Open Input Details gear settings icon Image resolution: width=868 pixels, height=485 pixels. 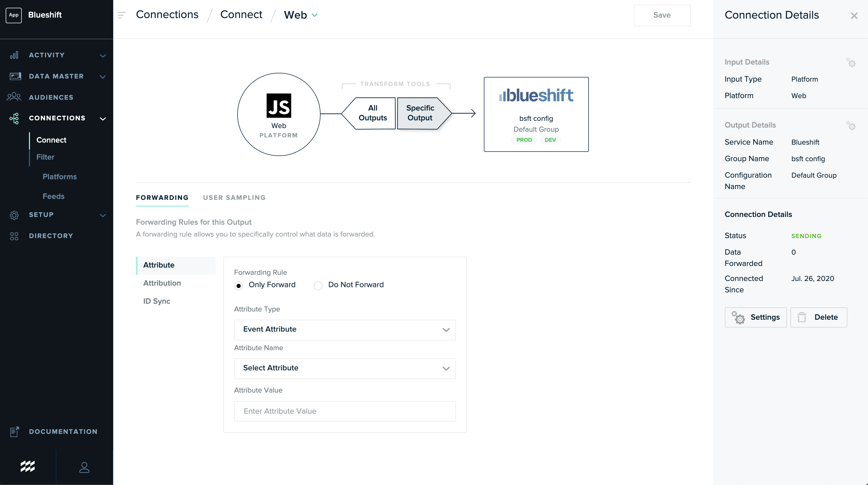click(x=851, y=62)
